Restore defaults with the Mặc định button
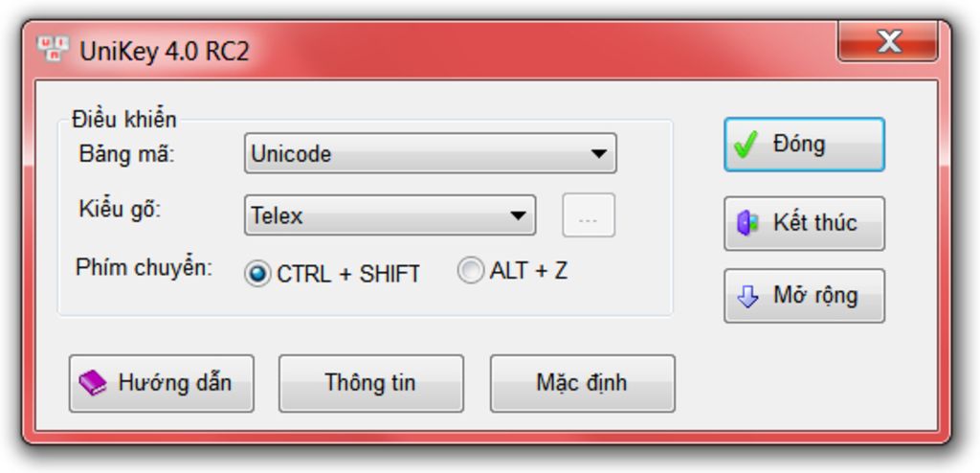The width and height of the screenshot is (980, 473). coord(582,383)
